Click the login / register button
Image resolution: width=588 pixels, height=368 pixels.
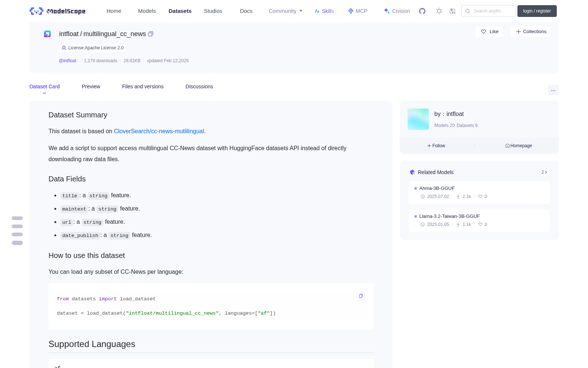pos(537,11)
